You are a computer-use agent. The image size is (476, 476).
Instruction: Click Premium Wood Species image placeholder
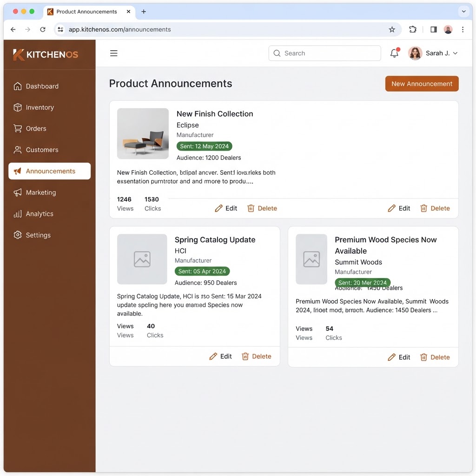coord(311,259)
